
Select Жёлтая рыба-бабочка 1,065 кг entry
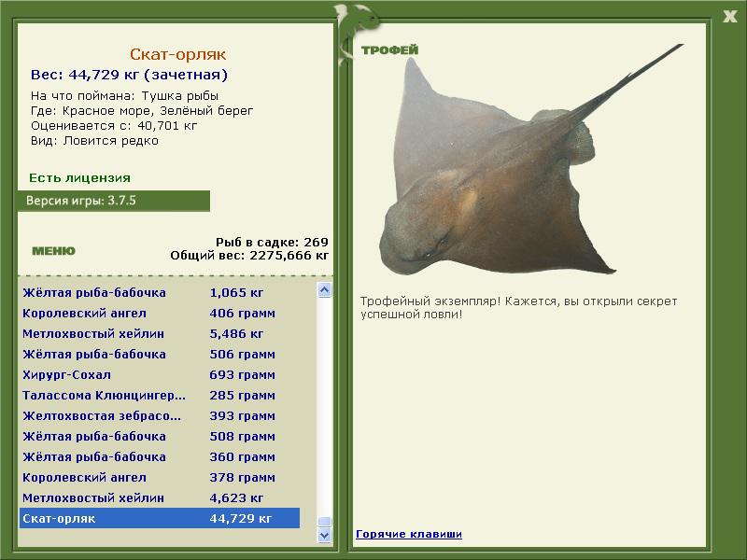point(160,293)
